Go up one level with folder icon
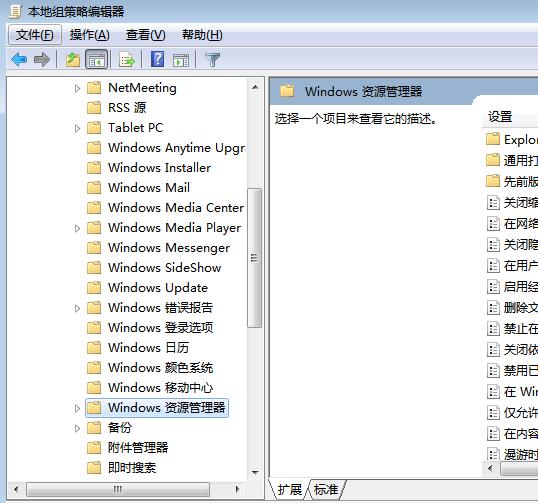 coord(73,59)
